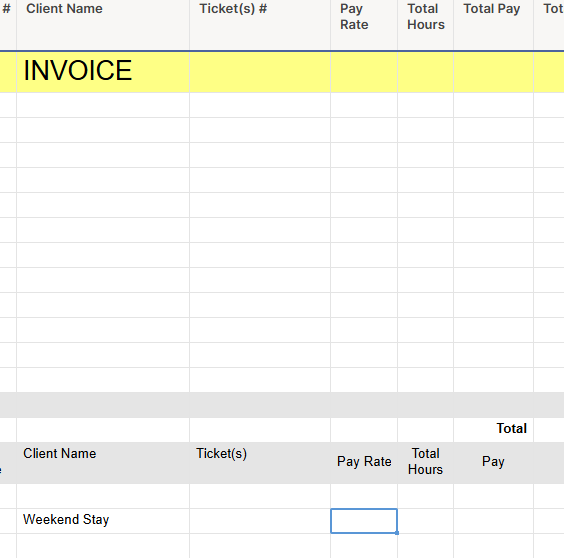Select the Client Name column header
The image size is (564, 558).
coord(103,24)
